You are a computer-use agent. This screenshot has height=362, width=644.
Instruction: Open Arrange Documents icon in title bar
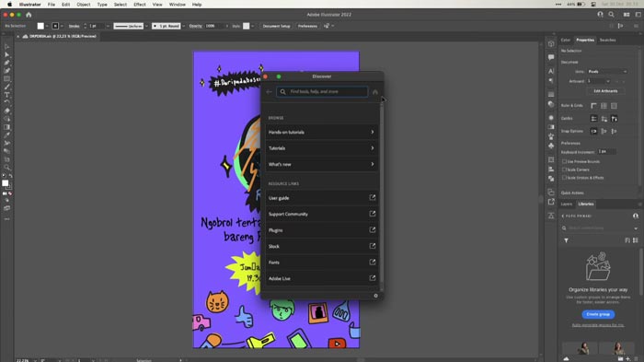coord(627,15)
